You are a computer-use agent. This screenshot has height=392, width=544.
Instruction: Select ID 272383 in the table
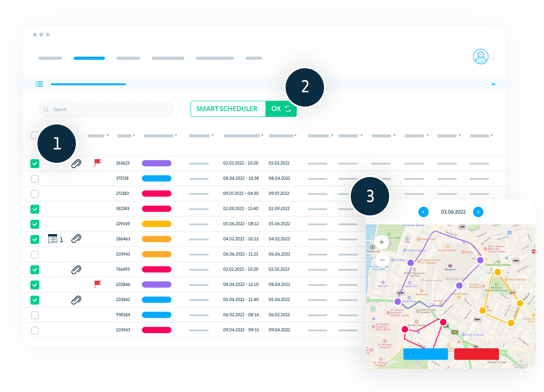tap(122, 194)
